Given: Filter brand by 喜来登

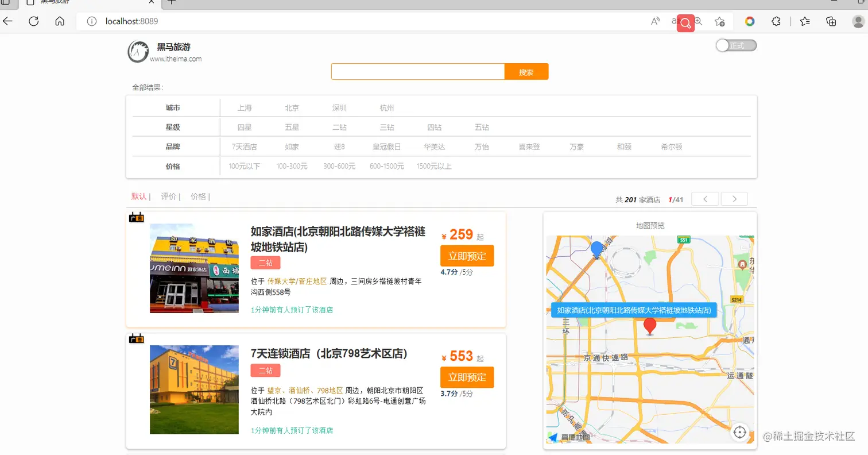Looking at the screenshot, I should tap(529, 147).
